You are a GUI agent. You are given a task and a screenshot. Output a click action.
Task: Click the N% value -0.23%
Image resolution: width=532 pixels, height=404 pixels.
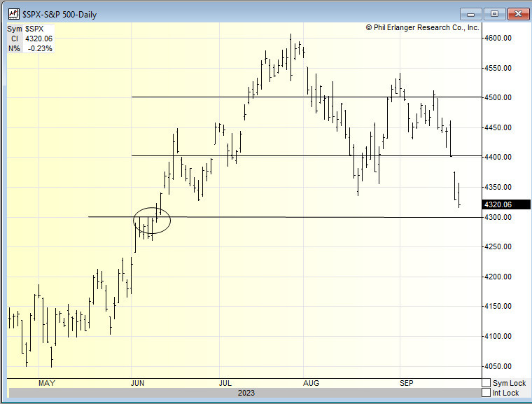(40, 48)
